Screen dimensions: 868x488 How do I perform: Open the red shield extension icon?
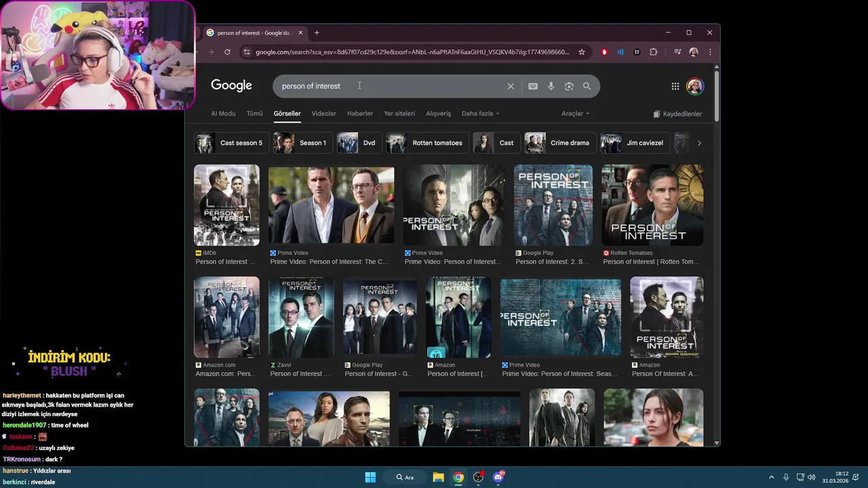point(605,52)
